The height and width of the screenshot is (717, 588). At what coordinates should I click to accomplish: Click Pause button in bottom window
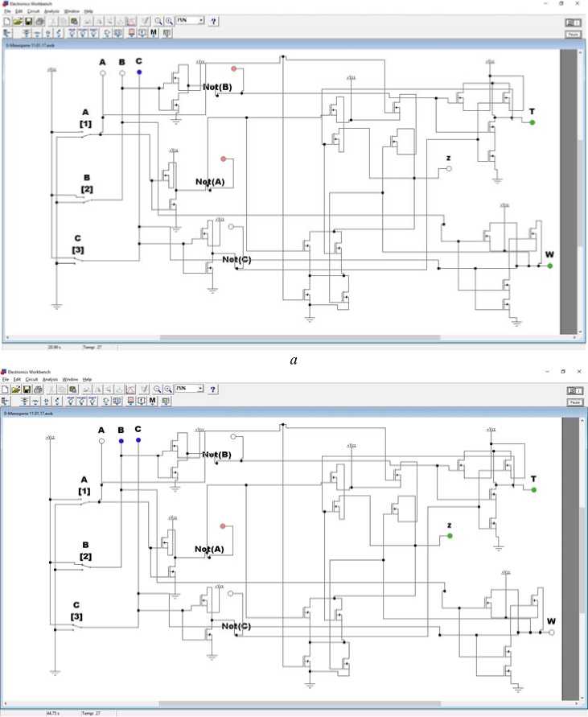pos(575,402)
